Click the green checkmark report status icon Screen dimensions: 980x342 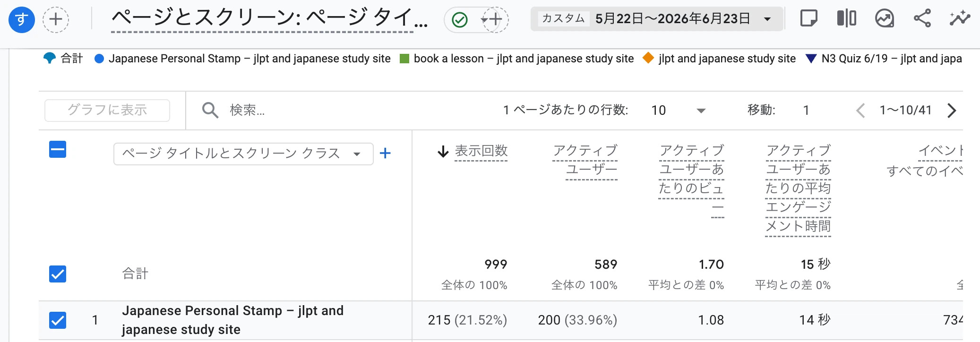tap(460, 20)
